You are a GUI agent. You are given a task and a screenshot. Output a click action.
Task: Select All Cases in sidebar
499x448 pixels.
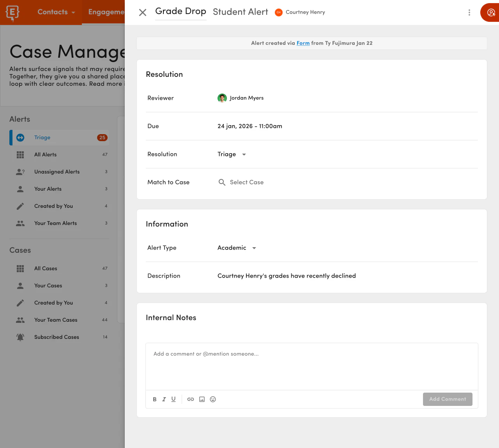[60, 269]
